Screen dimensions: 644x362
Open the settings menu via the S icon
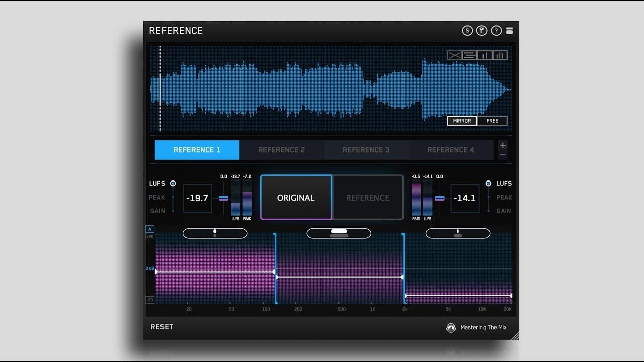click(x=467, y=30)
